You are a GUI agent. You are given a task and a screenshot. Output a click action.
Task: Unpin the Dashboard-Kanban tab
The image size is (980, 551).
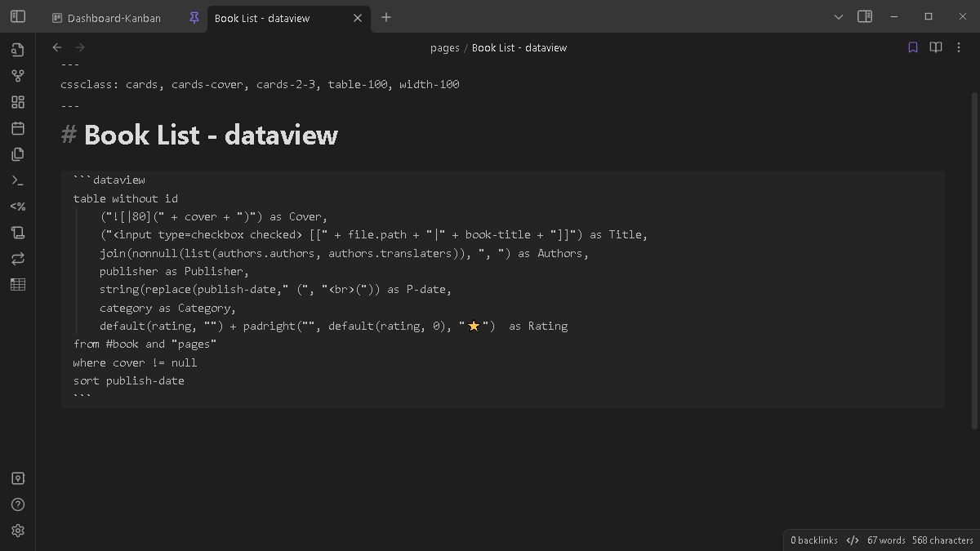(x=193, y=17)
